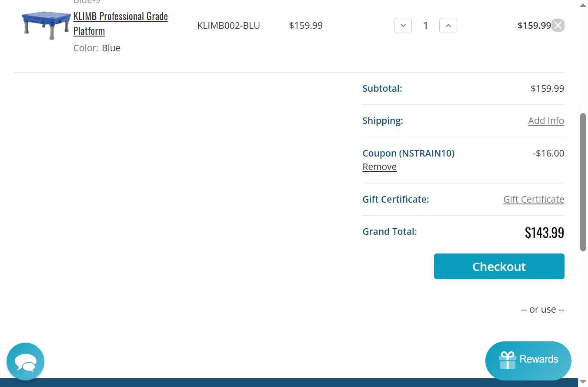Screen dimensions: 588x387
Task: Open the live chat bubble icon
Action: pyautogui.click(x=25, y=361)
